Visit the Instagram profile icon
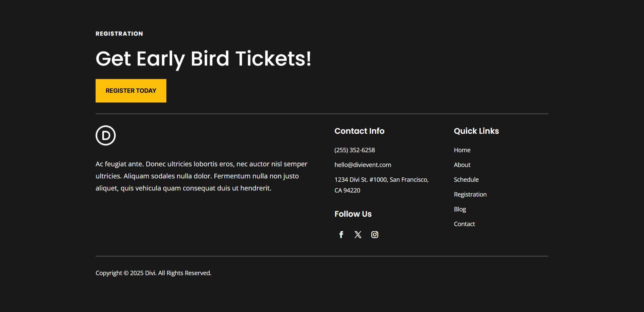Viewport: 644px width, 312px height. click(x=375, y=235)
